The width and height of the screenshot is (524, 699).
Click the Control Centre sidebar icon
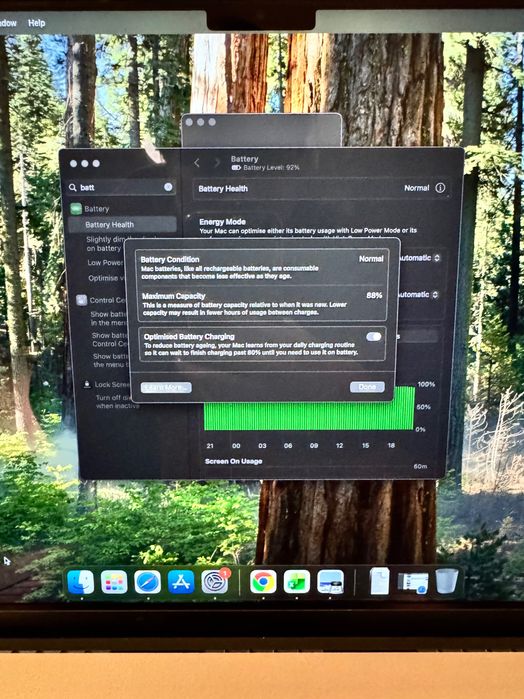pos(82,300)
